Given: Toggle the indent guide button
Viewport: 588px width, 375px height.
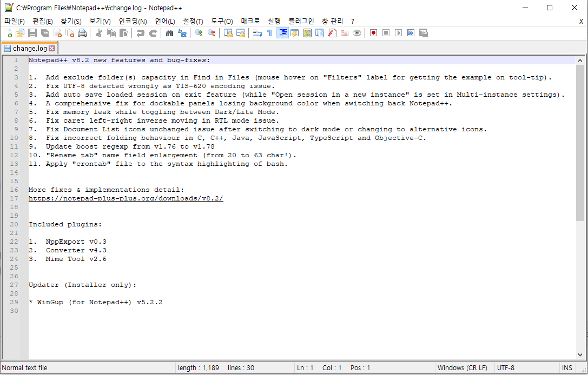Looking at the screenshot, I should pos(282,33).
